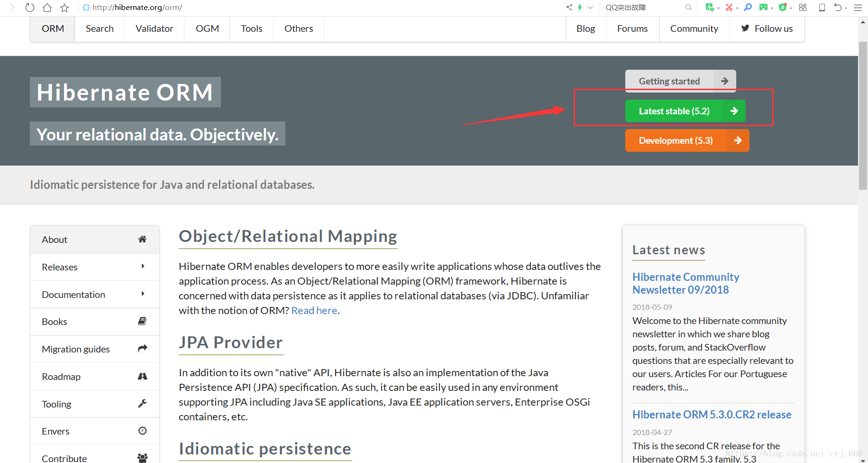868x463 pixels.
Task: Open the Roadmap sidebar item
Action: (x=95, y=377)
